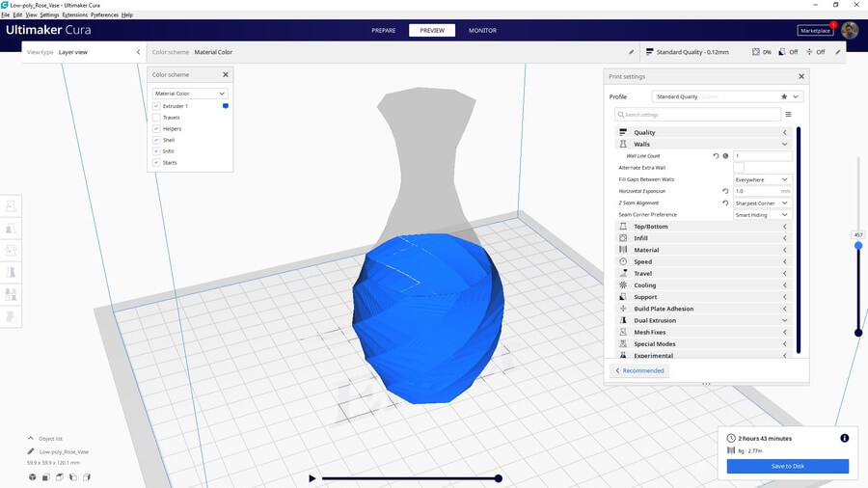Click the star icon in Profile selector
This screenshot has height=488, width=868.
(783, 96)
